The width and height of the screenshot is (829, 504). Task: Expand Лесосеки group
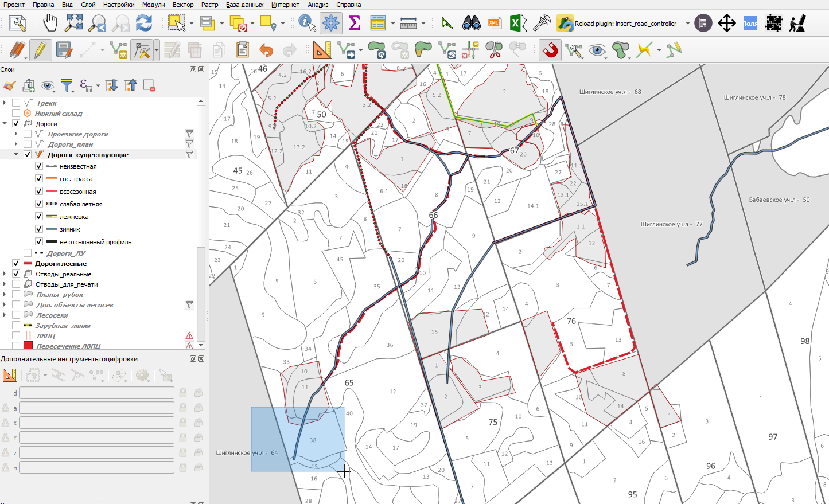(x=5, y=315)
